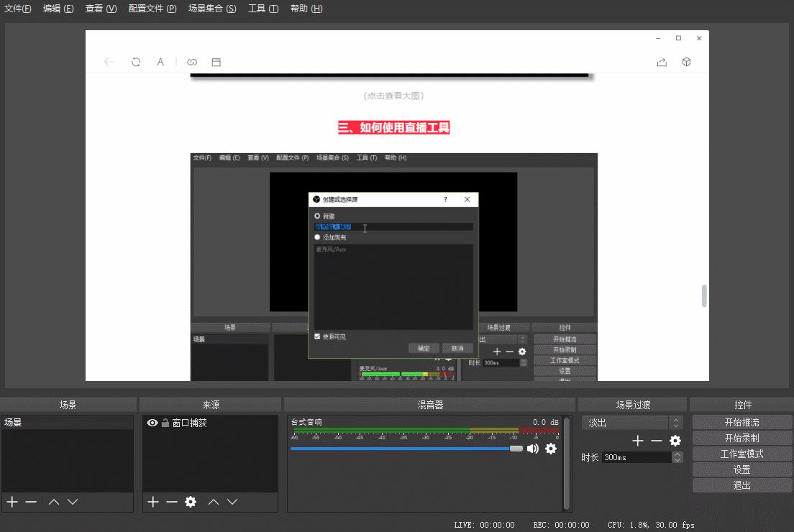Open the 场景集合(S) menu
794x532 pixels.
212,9
